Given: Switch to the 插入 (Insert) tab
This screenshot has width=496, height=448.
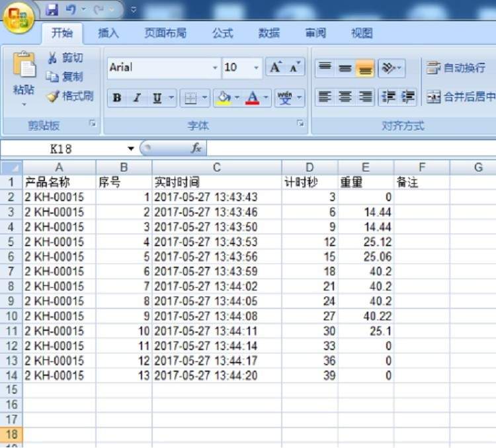Looking at the screenshot, I should pyautogui.click(x=108, y=33).
